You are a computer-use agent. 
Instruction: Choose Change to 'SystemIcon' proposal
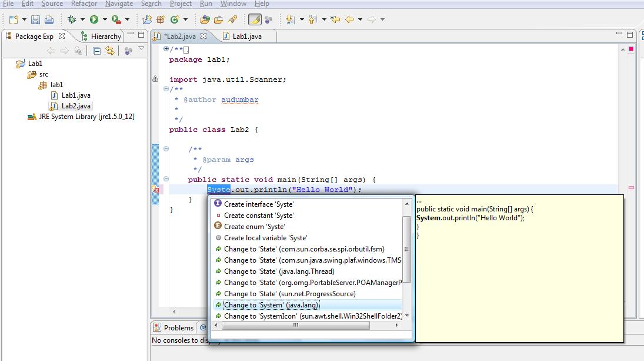coord(308,316)
